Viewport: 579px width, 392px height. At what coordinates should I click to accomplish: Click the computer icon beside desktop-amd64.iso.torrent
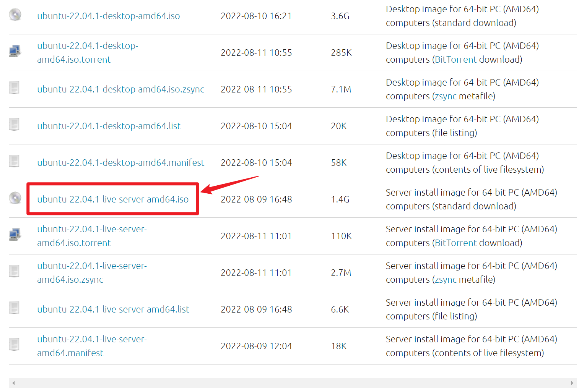click(15, 51)
